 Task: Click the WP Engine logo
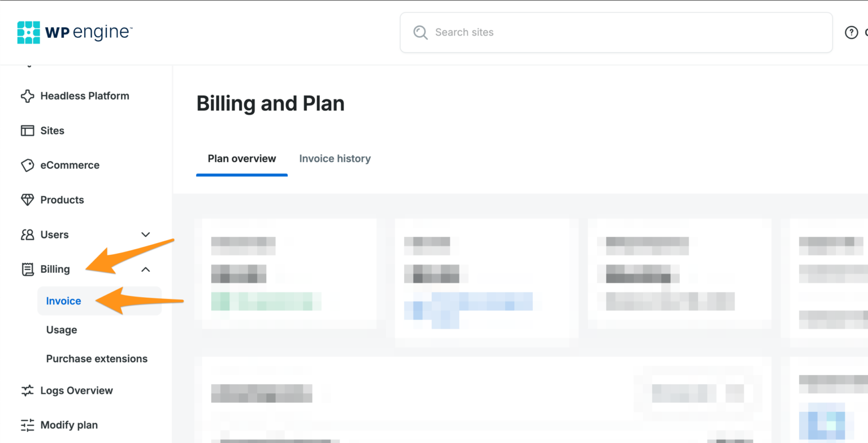point(75,32)
